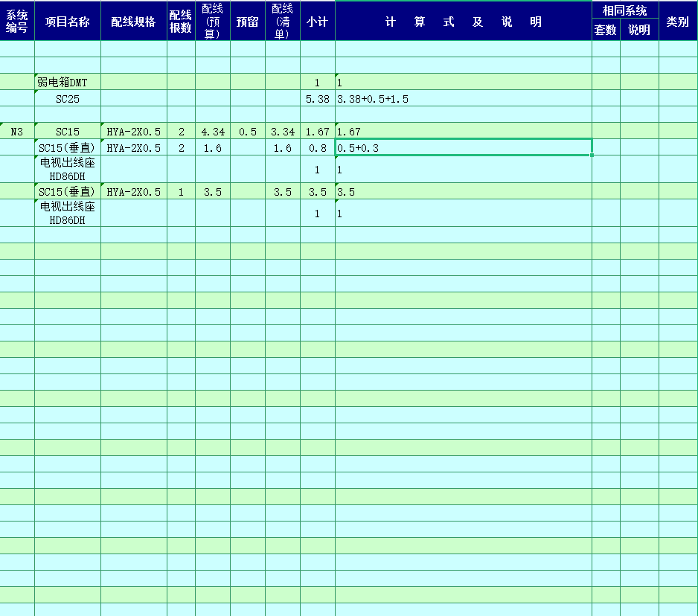The image size is (698, 616).
Task: Click the formula cell 3.38+0.5+1.5
Action: [463, 99]
